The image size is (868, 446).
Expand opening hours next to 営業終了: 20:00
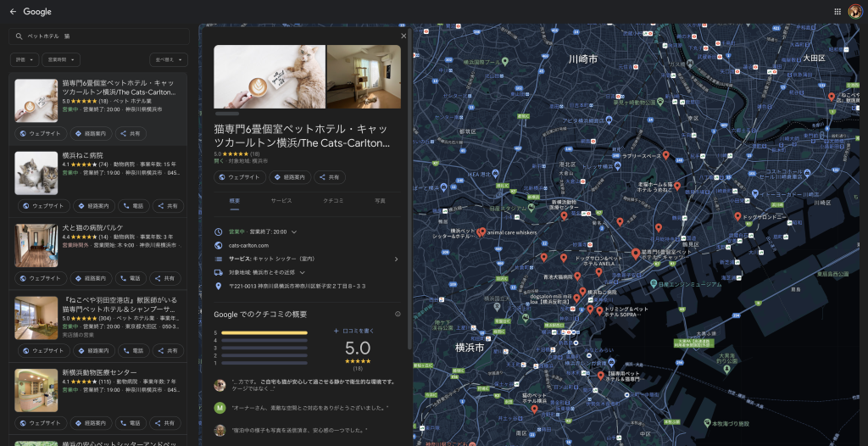pos(294,231)
